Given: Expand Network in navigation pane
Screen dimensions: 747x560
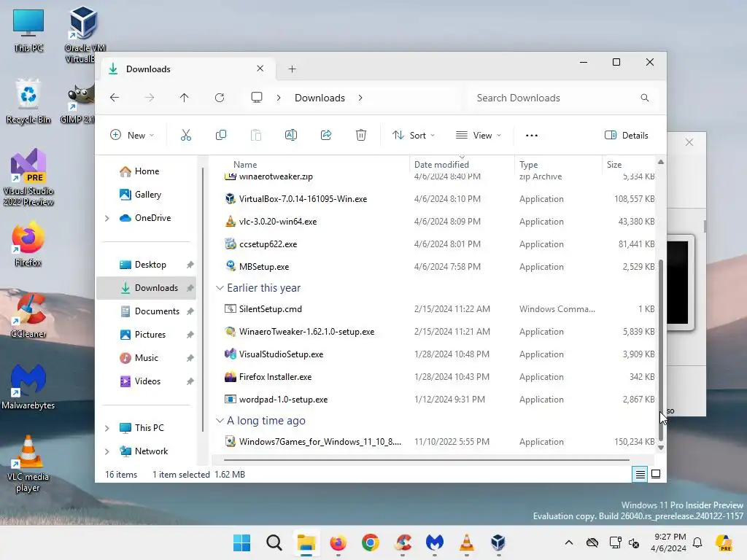Looking at the screenshot, I should (x=107, y=451).
